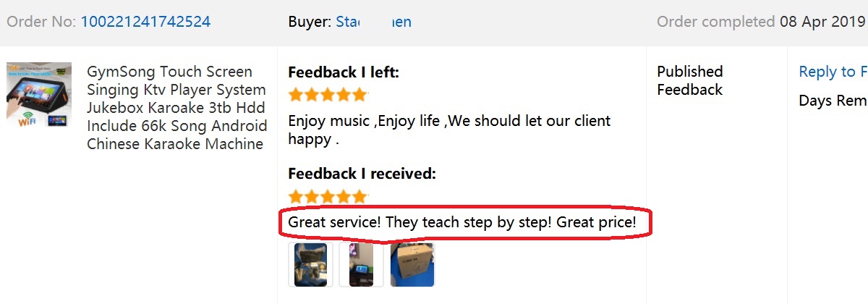Click fifth star under Feedback I received
Image resolution: width=868 pixels, height=304 pixels.
click(x=359, y=197)
